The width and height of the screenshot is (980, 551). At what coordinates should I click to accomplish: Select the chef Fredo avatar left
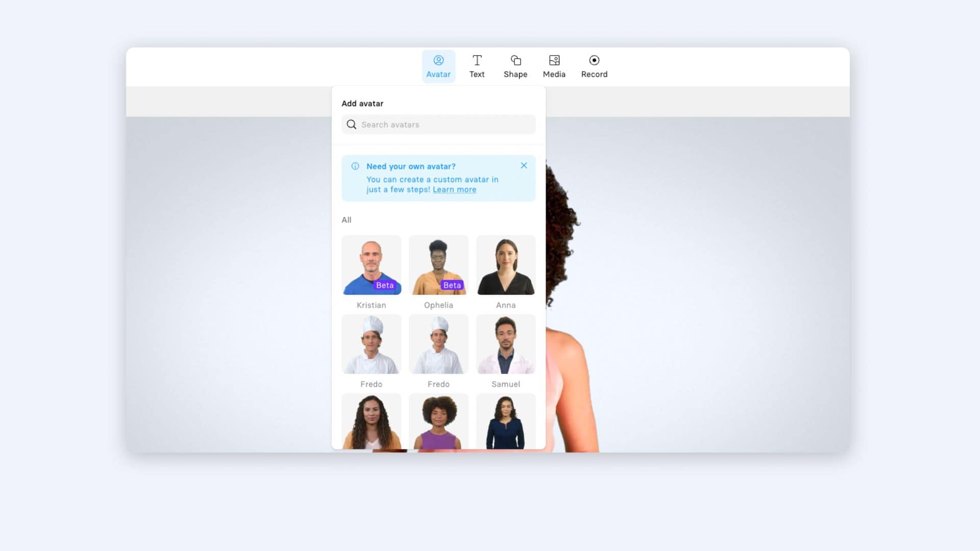point(371,344)
